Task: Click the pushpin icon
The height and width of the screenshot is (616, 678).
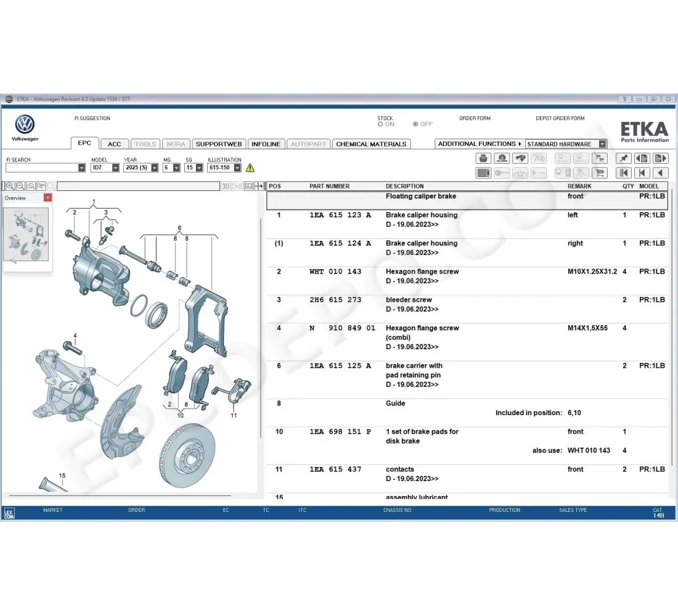Action: (x=623, y=159)
